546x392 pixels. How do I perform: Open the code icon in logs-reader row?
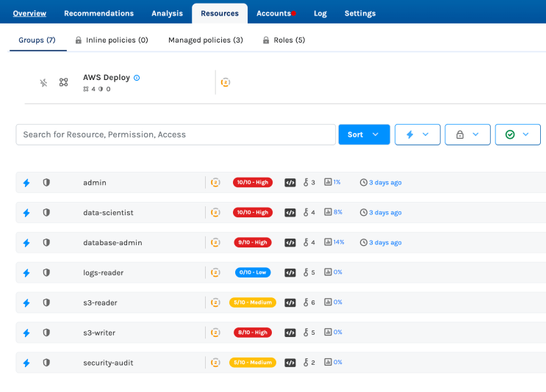click(x=290, y=272)
